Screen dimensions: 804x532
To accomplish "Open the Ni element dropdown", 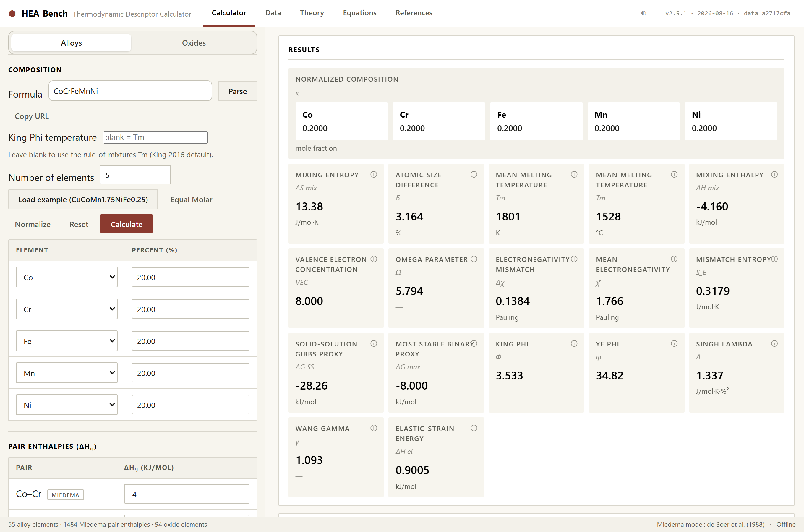I will click(x=67, y=404).
